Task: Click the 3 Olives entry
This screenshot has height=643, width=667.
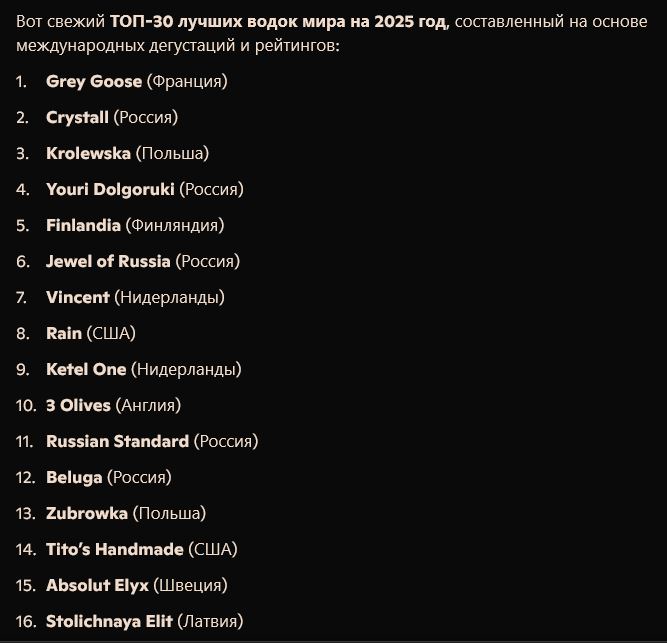Action: 78,406
